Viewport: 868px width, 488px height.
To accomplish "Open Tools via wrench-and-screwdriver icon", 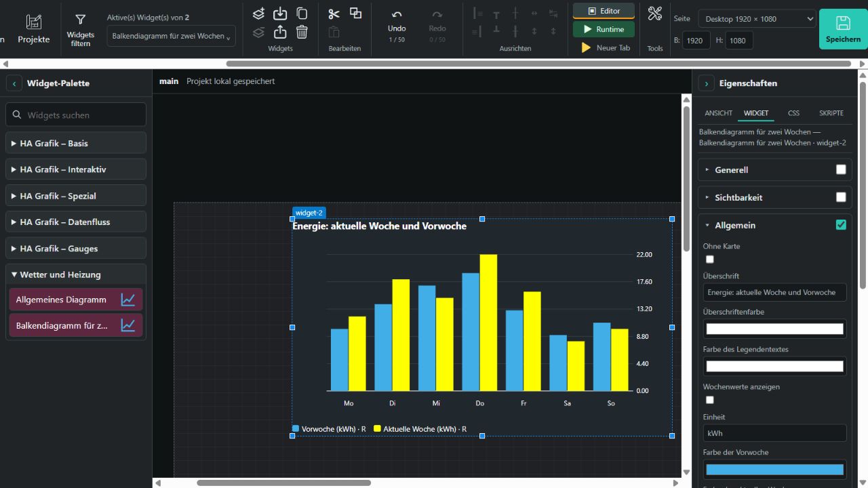I will pos(655,14).
